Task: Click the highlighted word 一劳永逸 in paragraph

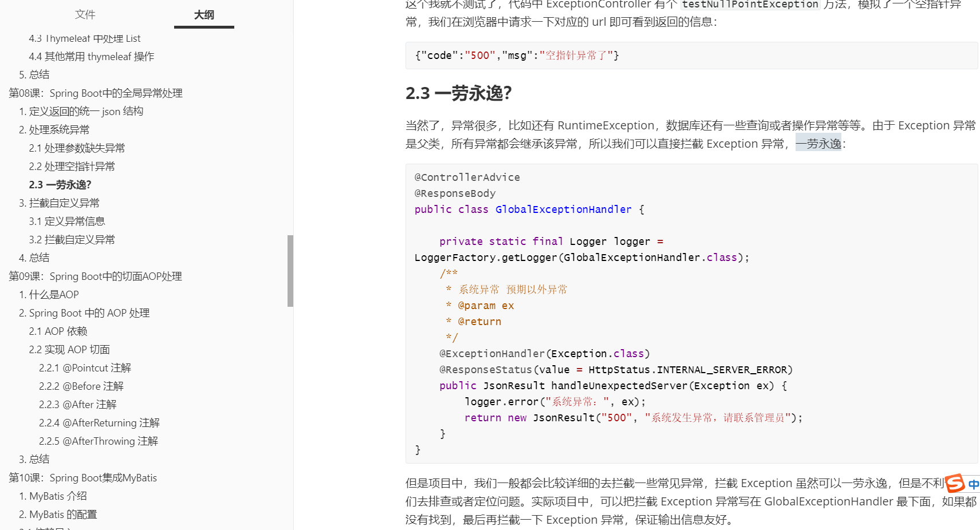Action: pyautogui.click(x=818, y=144)
